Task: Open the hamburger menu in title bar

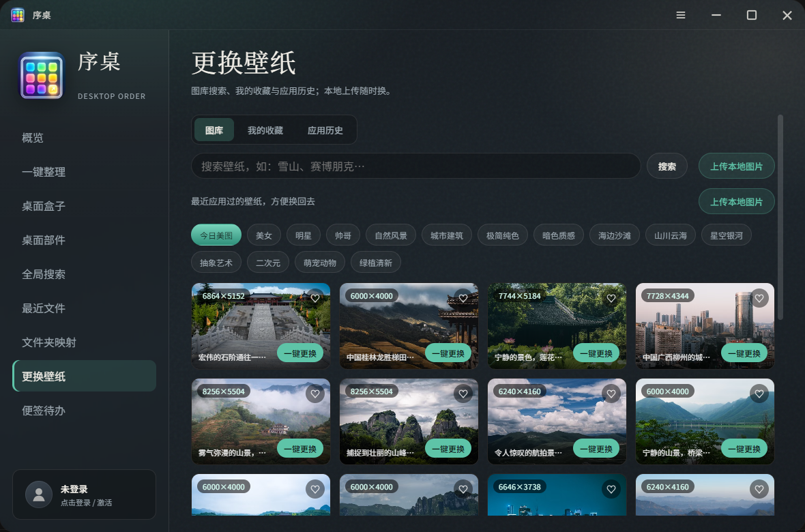Action: point(681,16)
